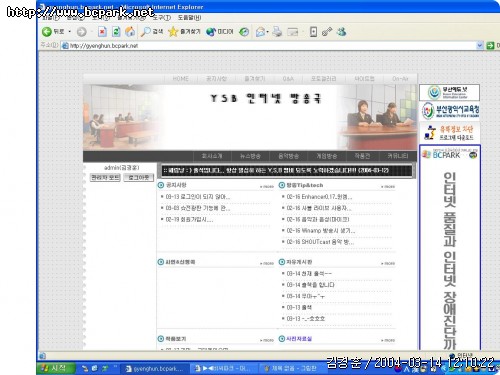Open the 방송Tip&tech section heading
The height and width of the screenshot is (375, 500).
point(305,185)
